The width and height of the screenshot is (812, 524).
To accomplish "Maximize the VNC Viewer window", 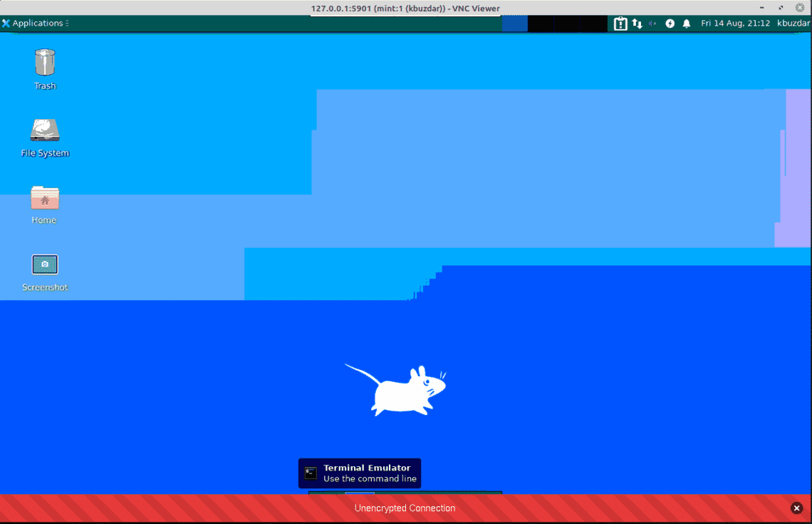I will pos(781,8).
